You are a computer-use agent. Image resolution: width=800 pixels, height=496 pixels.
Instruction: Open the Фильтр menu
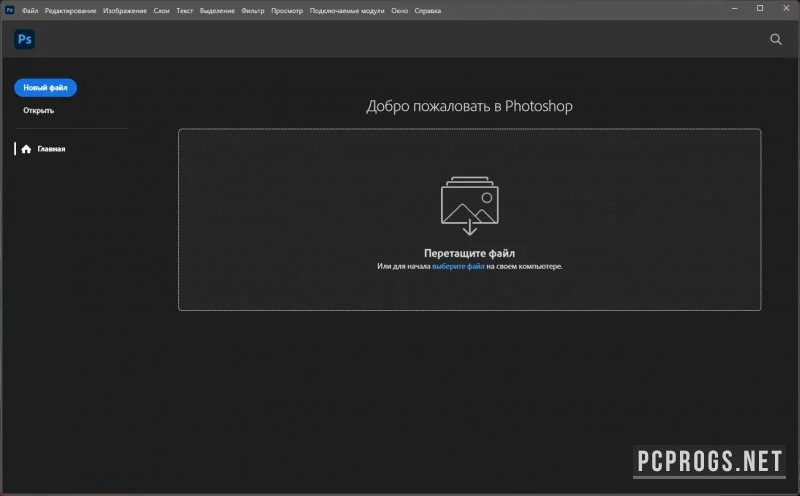(253, 10)
